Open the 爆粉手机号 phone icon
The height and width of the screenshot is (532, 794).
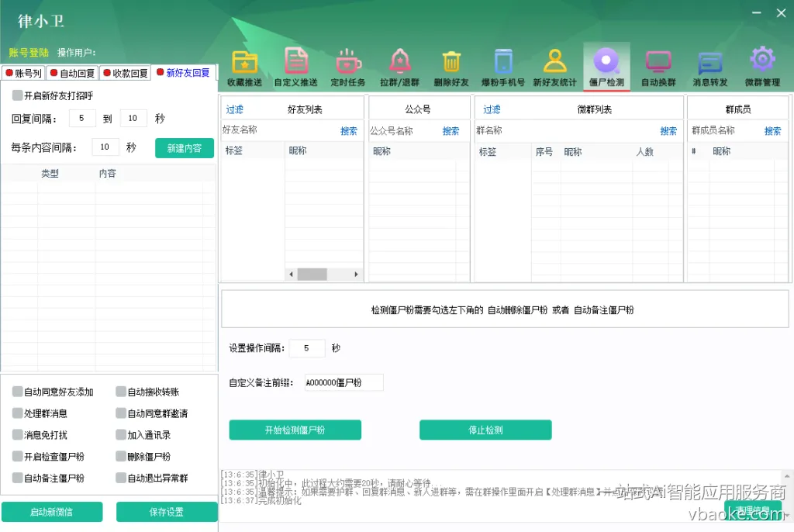pyautogui.click(x=503, y=61)
